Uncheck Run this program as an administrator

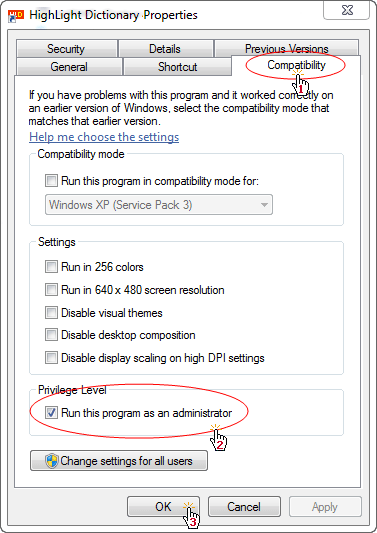coord(51,413)
